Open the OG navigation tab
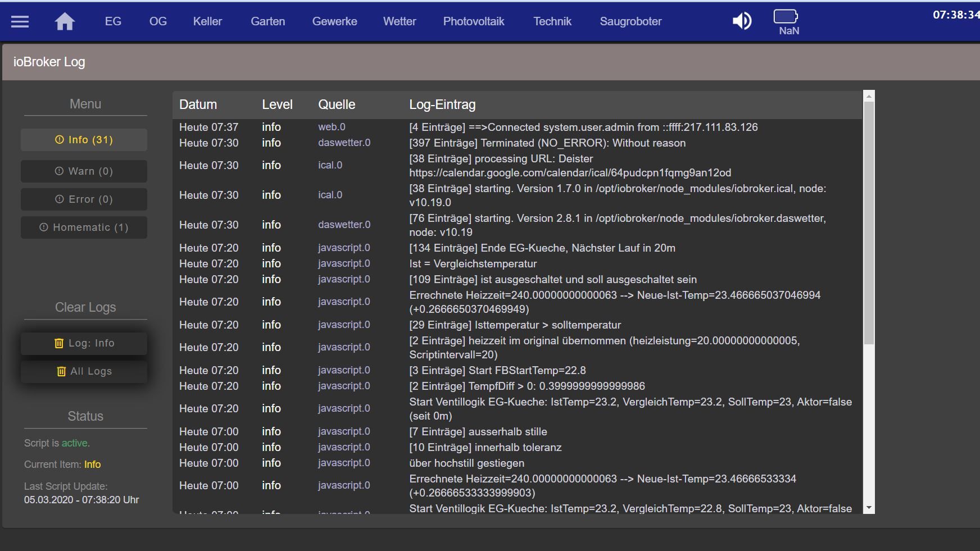The height and width of the screenshot is (551, 980). pyautogui.click(x=158, y=21)
